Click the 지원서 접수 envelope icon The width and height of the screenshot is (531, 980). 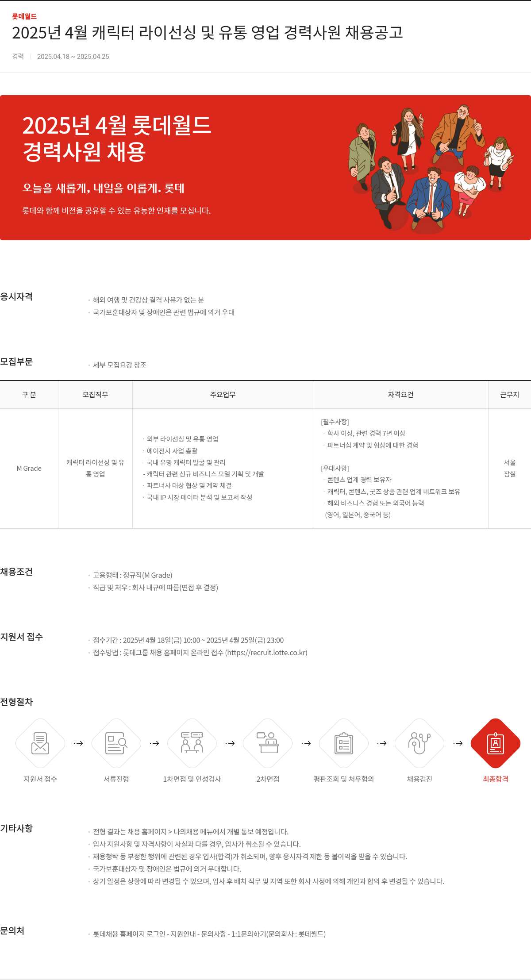(40, 743)
